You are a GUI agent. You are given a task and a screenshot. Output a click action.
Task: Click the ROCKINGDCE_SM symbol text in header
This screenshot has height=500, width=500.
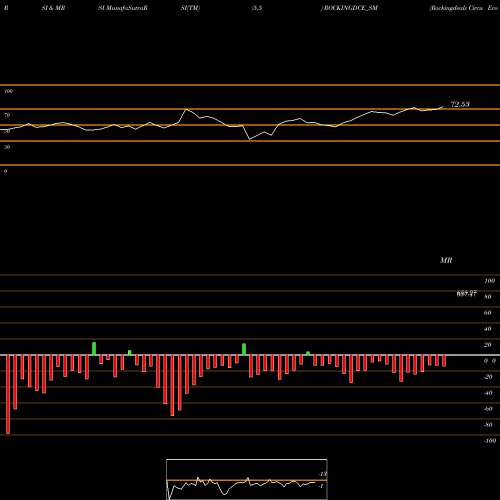click(351, 8)
